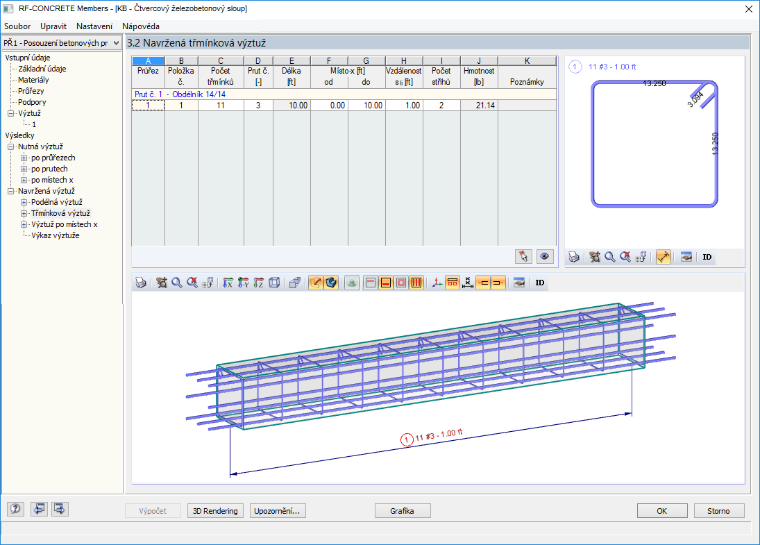Click the ID button in the 3D view toolbar
The width and height of the screenshot is (760, 545).
coord(540,283)
